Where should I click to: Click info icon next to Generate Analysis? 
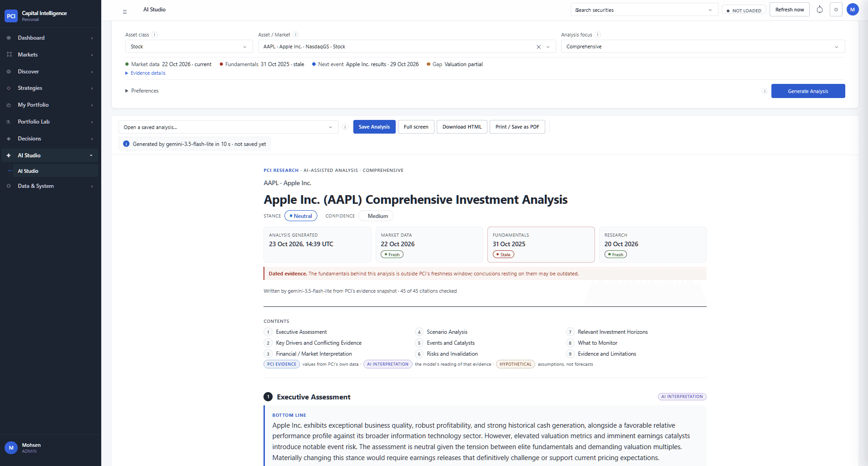[765, 91]
